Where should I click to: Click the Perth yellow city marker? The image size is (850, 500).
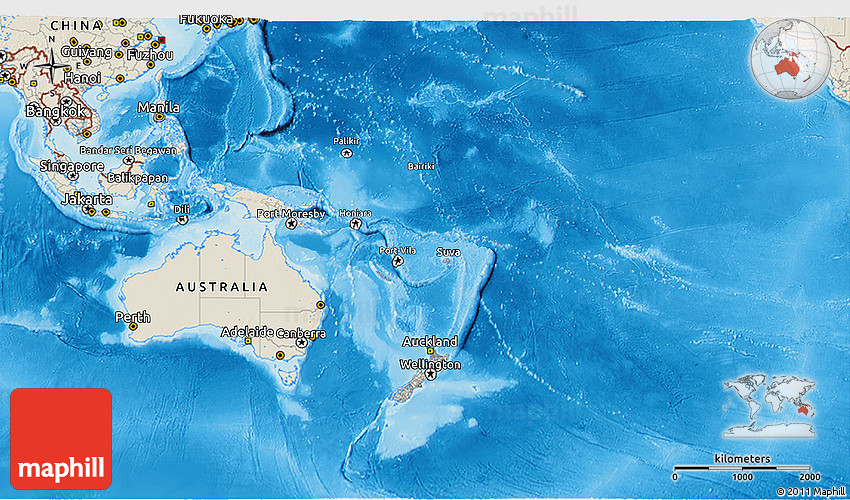pyautogui.click(x=131, y=328)
